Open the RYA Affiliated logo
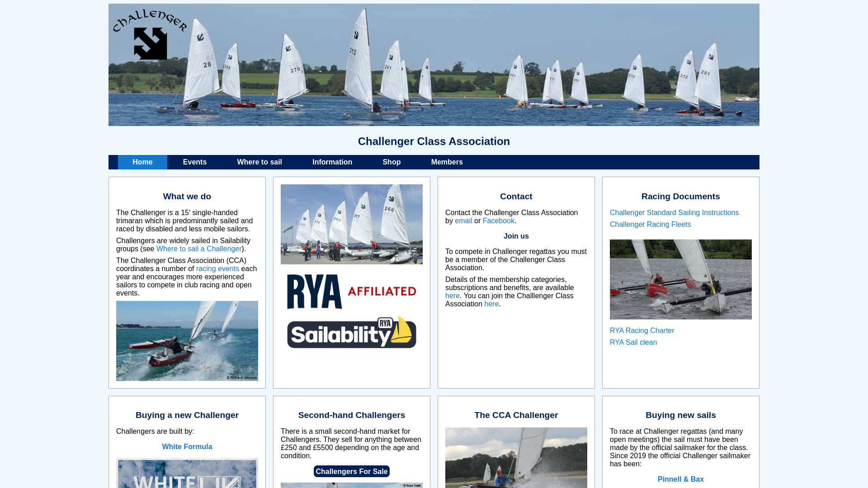868x488 pixels. coord(352,291)
